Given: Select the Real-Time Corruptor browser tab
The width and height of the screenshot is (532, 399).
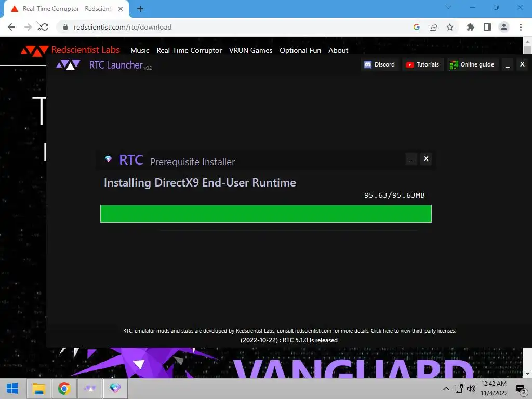Looking at the screenshot, I should (66, 9).
